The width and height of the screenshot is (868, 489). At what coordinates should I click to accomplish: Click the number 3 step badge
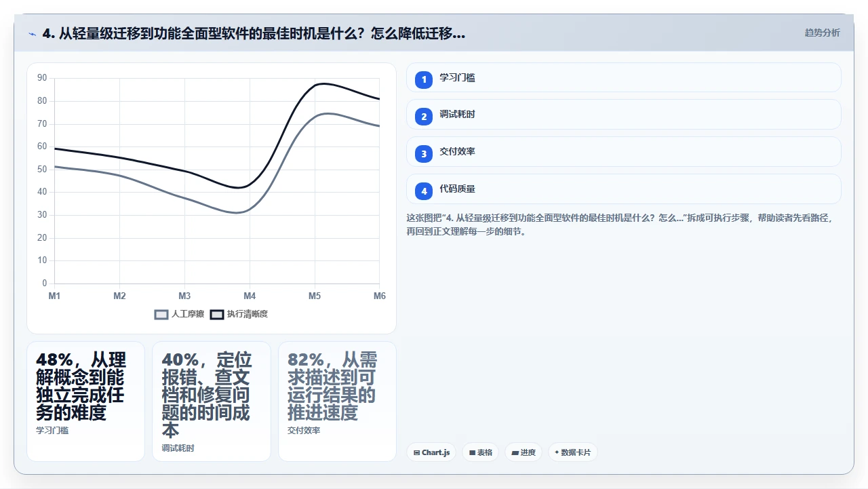pyautogui.click(x=424, y=154)
